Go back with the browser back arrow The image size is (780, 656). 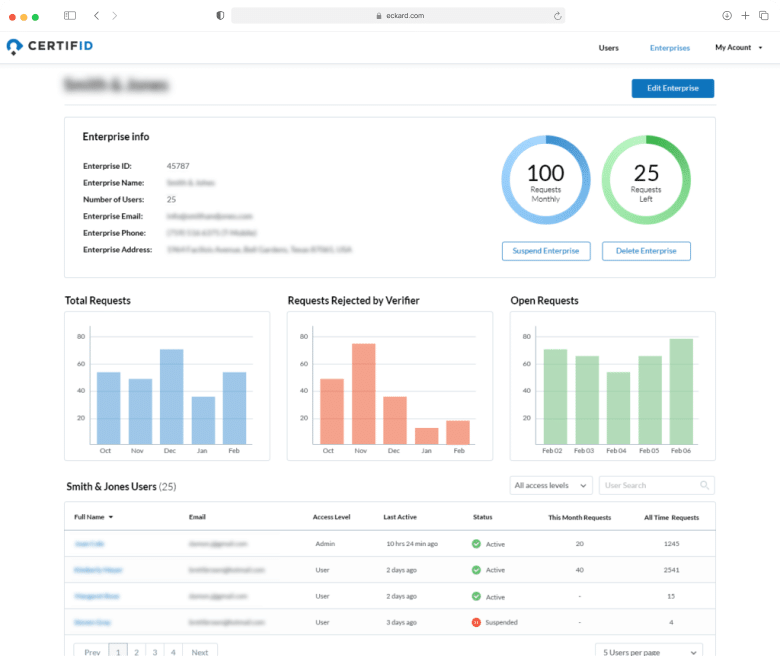coord(97,16)
